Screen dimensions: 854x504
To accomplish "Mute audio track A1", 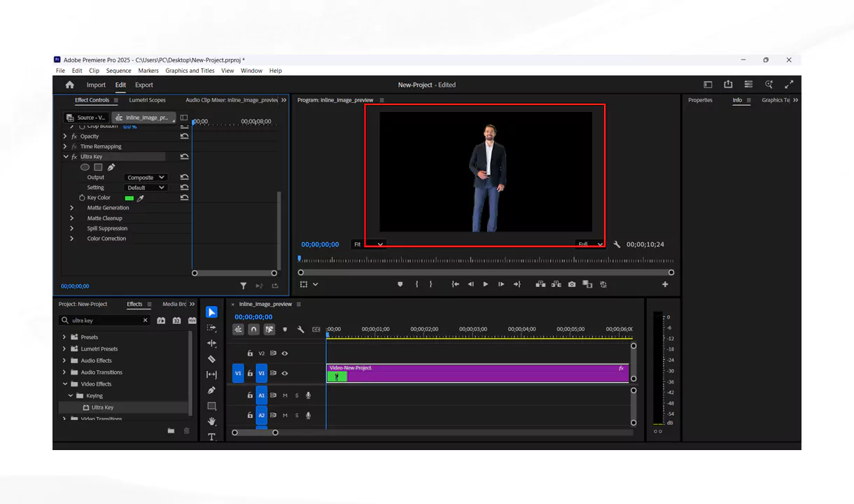I will (285, 395).
